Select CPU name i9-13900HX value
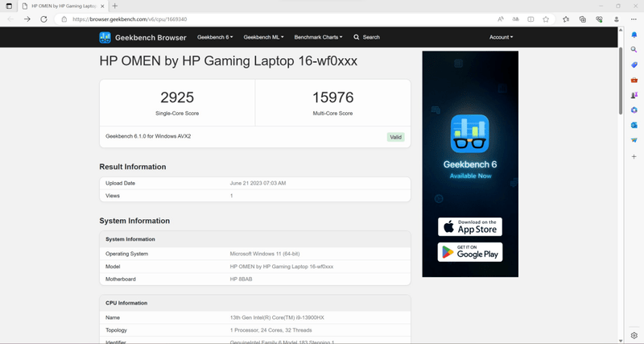This screenshot has width=644, height=344. coord(277,317)
